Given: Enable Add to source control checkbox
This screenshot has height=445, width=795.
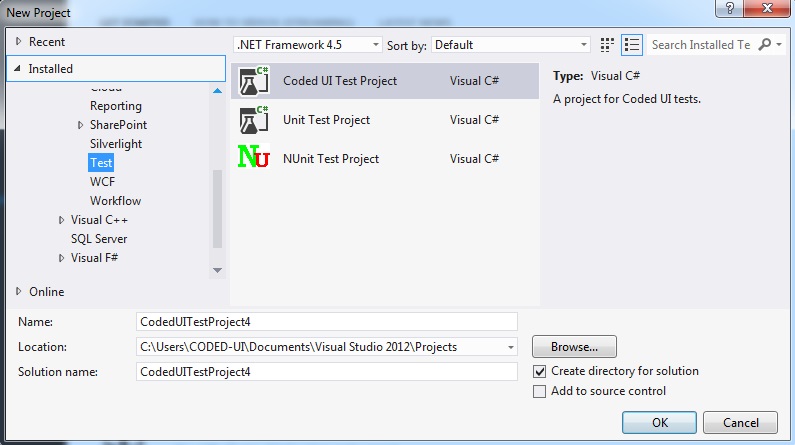Looking at the screenshot, I should [539, 391].
